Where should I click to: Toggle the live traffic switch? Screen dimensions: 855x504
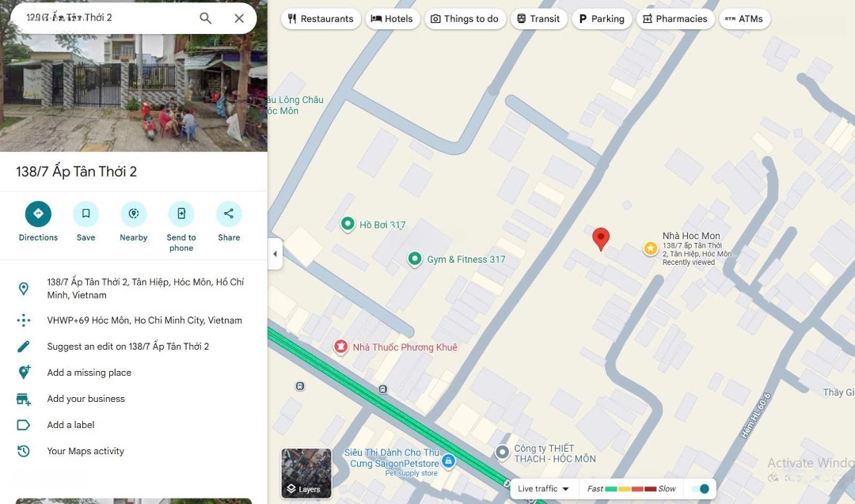(700, 489)
